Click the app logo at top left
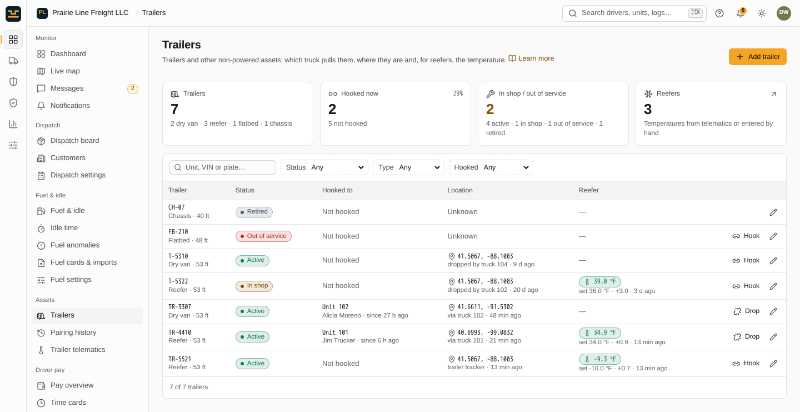Viewport: 800px width, 412px height. point(13,14)
